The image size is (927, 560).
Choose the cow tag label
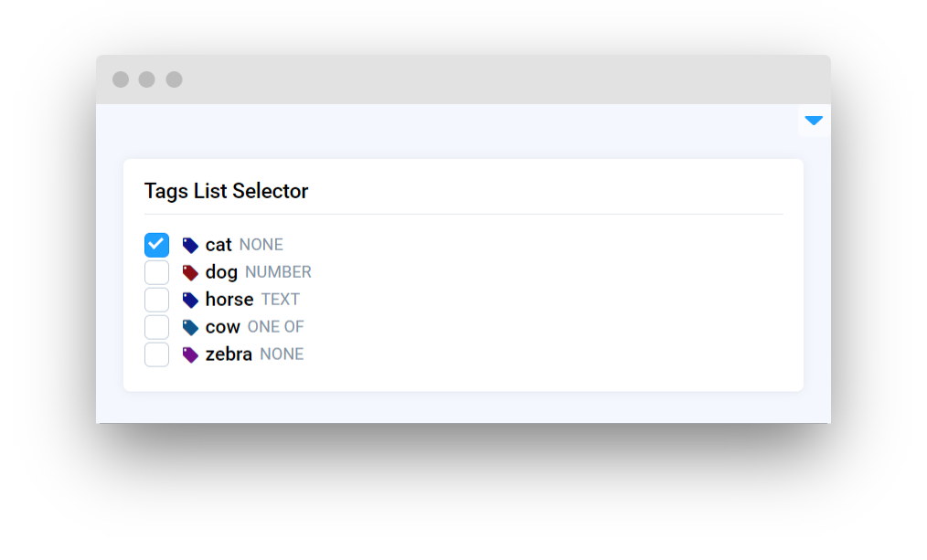[x=223, y=327]
